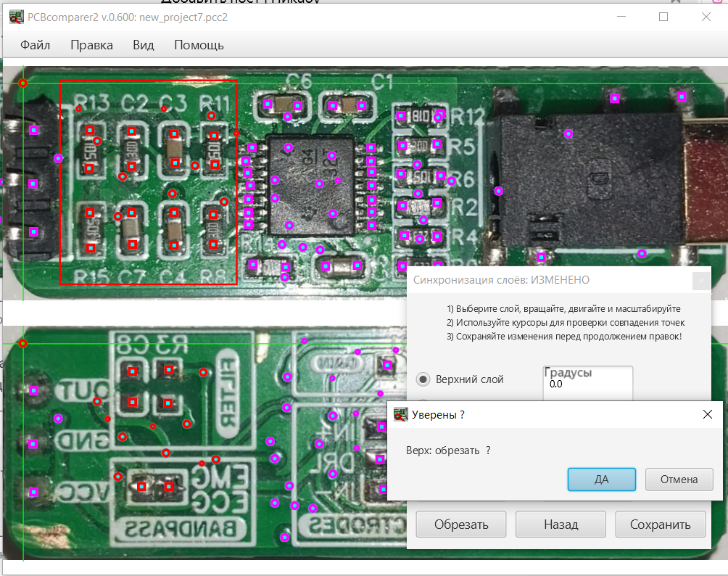Screen dimensions: 728x576
Task: Click the magenta marker on GND pad
Action: 33,443
